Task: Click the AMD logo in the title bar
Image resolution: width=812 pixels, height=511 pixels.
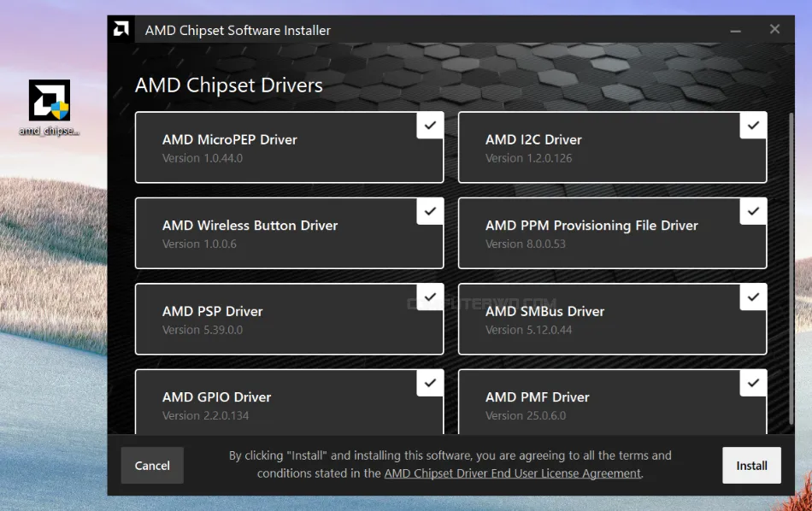Action: [x=121, y=29]
